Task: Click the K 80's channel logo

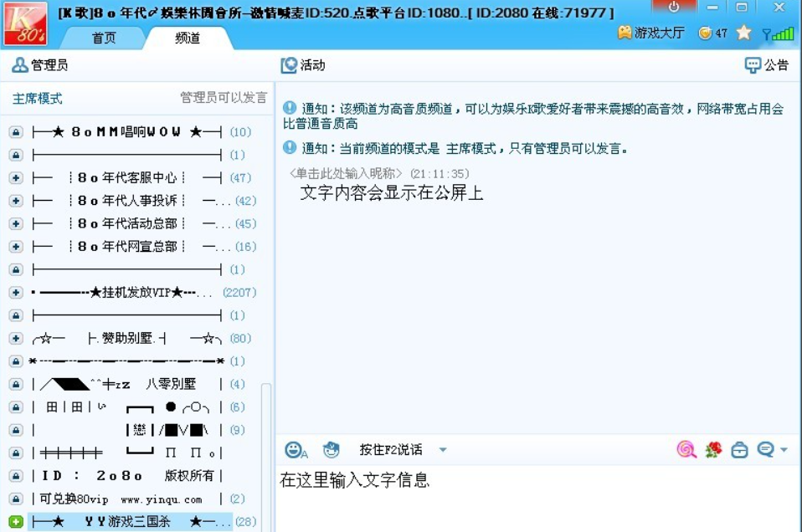Action: [26, 23]
